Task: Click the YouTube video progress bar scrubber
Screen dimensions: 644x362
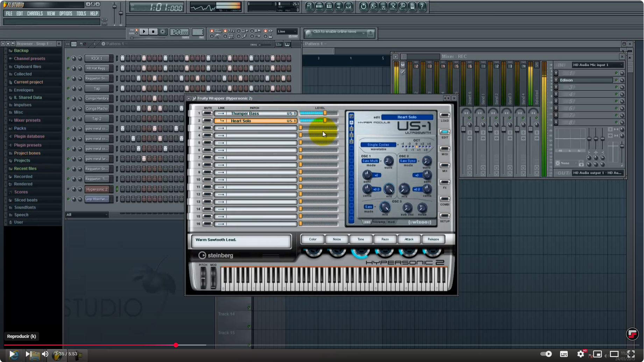Action: pos(176,345)
